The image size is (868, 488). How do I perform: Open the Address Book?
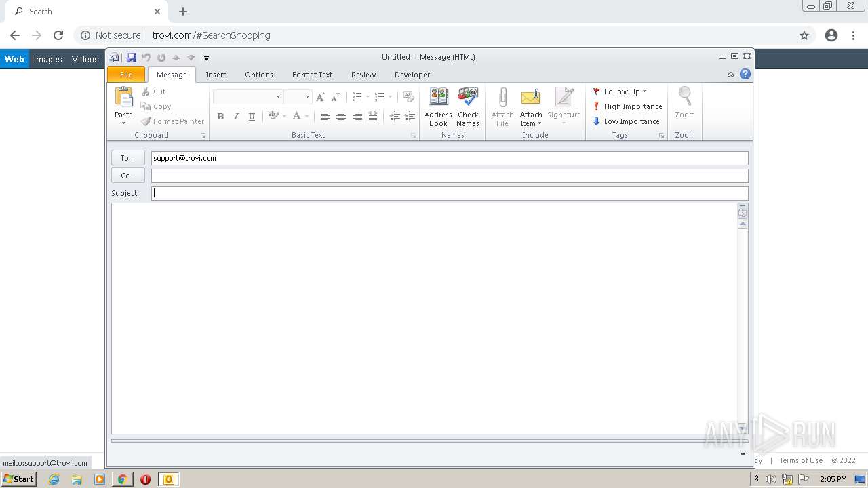(x=438, y=107)
